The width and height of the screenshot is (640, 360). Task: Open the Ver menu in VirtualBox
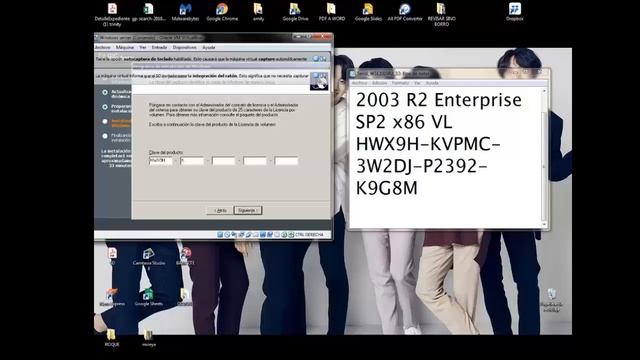coord(142,47)
